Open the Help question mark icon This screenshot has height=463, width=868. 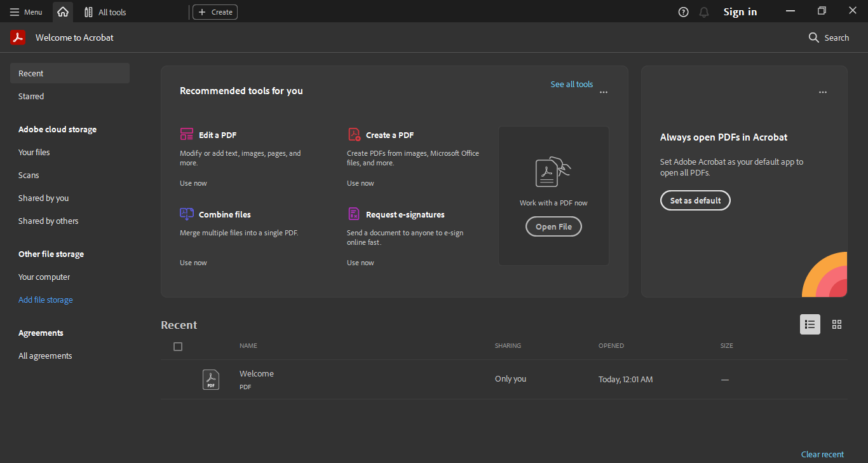(683, 12)
